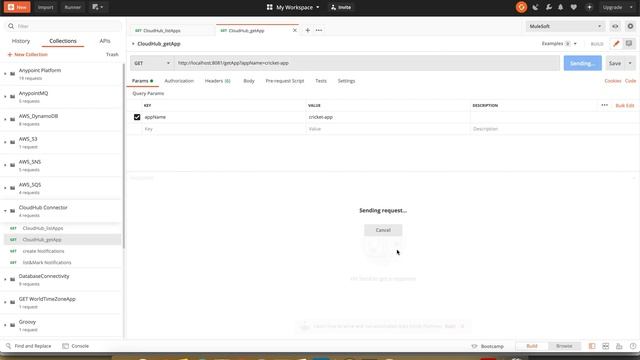Create a New Collection
The height and width of the screenshot is (360, 640).
(27, 54)
